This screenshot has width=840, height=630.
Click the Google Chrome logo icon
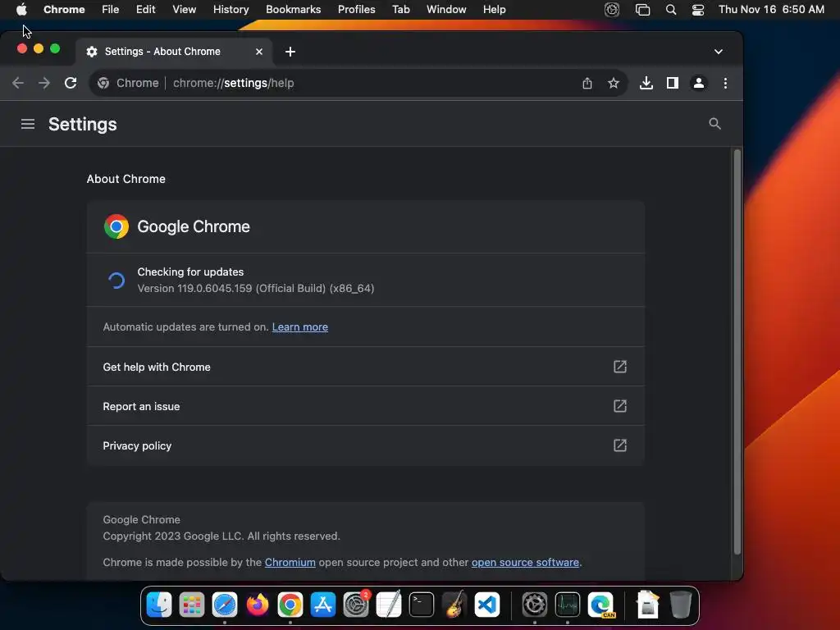(x=116, y=226)
